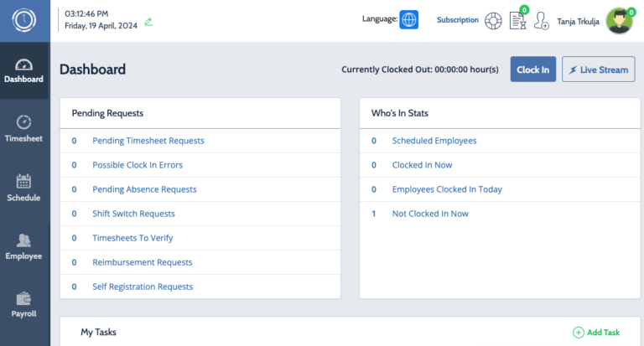Open Timesheet from the sidebar

coord(24,129)
